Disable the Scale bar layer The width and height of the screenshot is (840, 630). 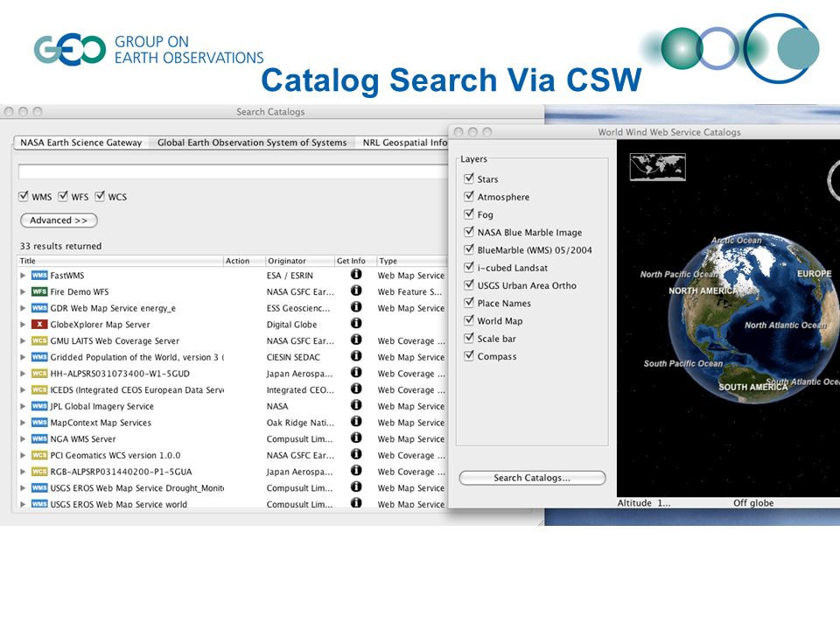click(469, 338)
